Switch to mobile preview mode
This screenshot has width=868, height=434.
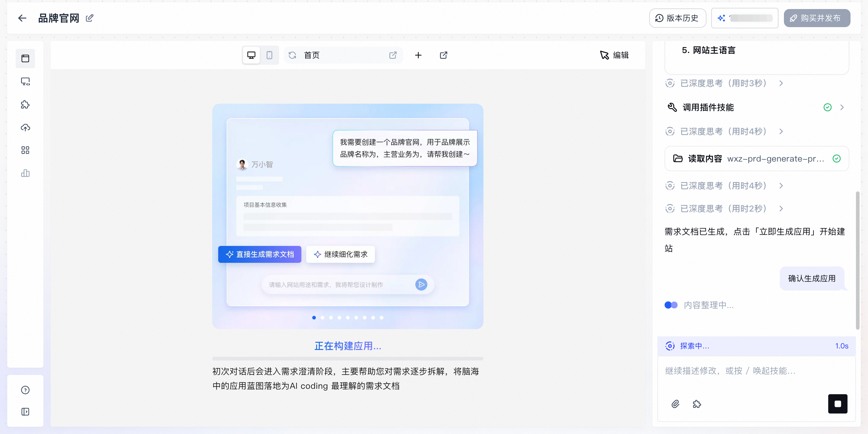[x=269, y=55]
